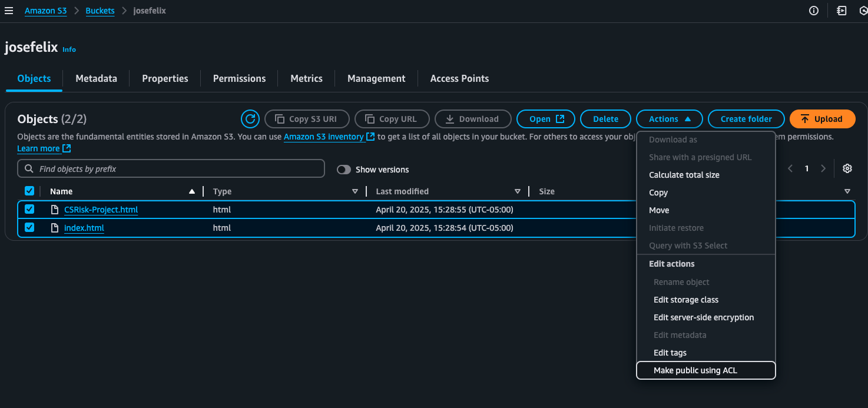The image size is (868, 408).
Task: Open the Metrics tab
Action: click(x=306, y=78)
